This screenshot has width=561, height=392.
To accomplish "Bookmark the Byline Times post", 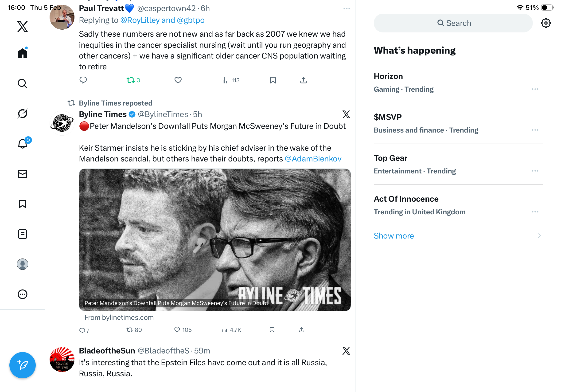I will (x=272, y=330).
